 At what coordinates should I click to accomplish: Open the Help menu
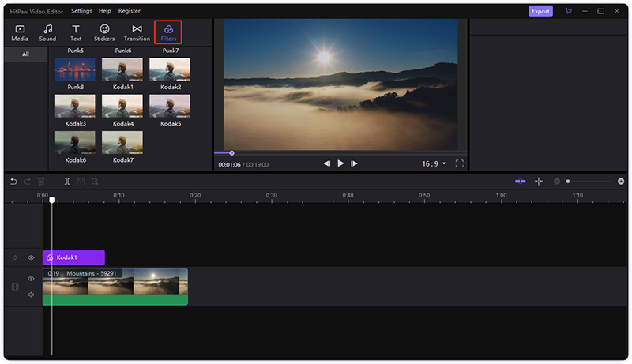105,11
